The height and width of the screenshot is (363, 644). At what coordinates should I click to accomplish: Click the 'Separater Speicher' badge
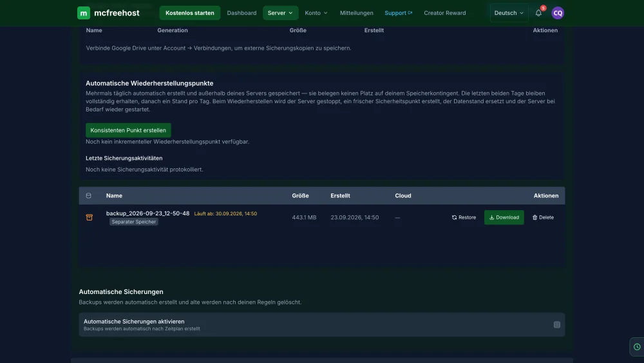134,222
